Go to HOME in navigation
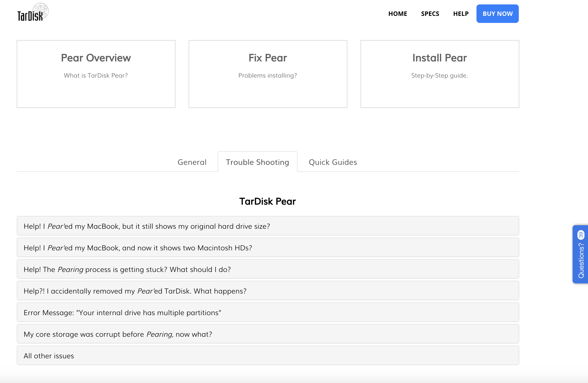The width and height of the screenshot is (588, 383). [x=398, y=14]
